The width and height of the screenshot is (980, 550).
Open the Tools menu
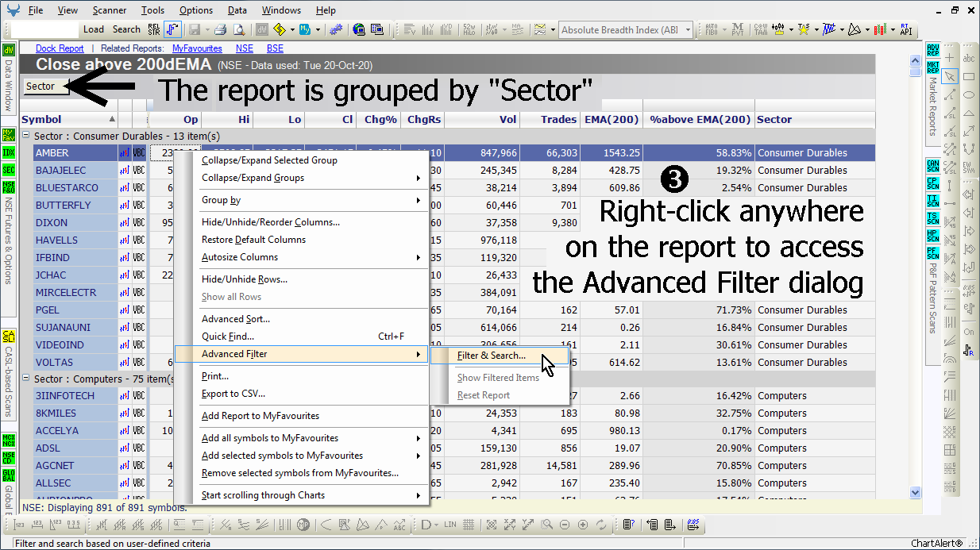click(x=153, y=10)
